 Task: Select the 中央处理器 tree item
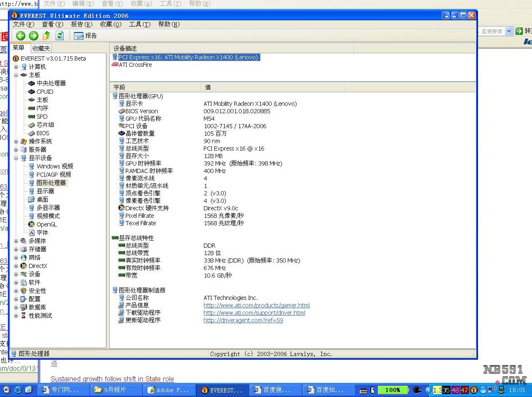[51, 83]
